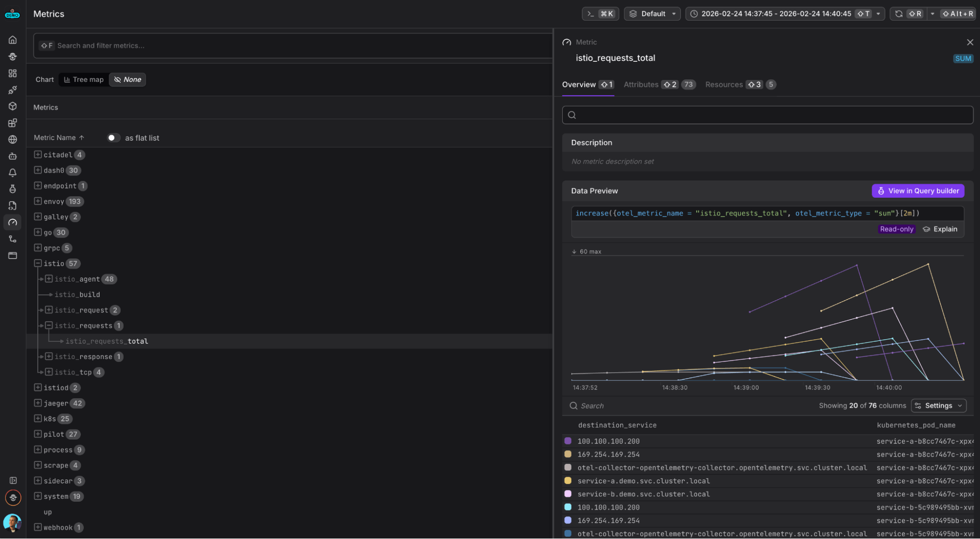Expand the istio_agent subgroup

pos(49,279)
